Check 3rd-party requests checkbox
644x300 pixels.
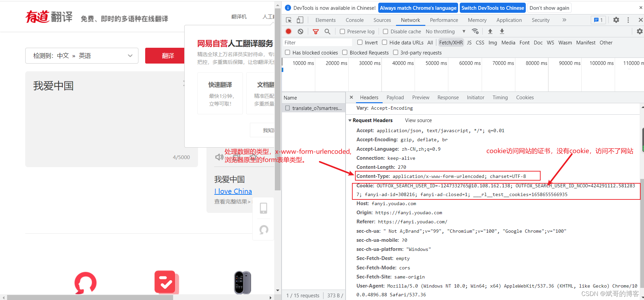pyautogui.click(x=395, y=52)
